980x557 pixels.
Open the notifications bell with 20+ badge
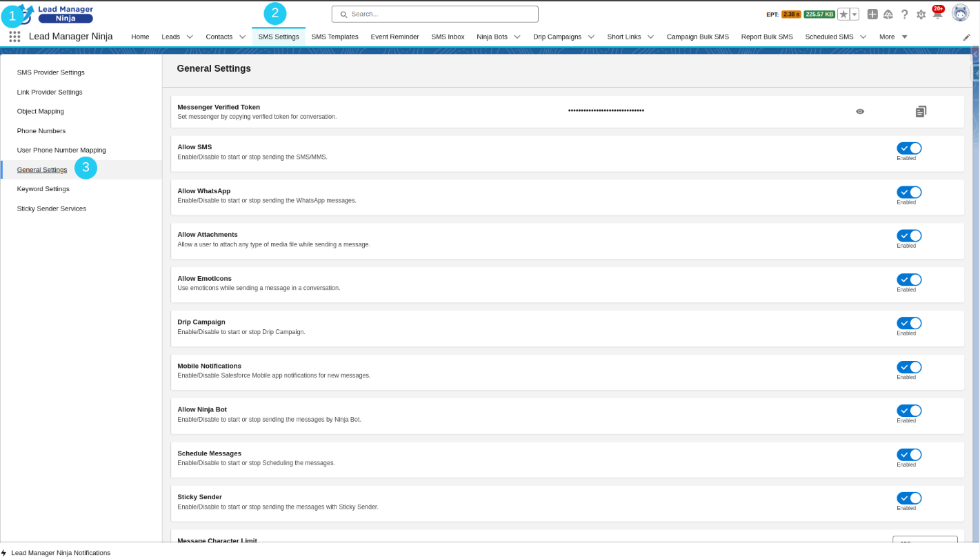point(937,13)
